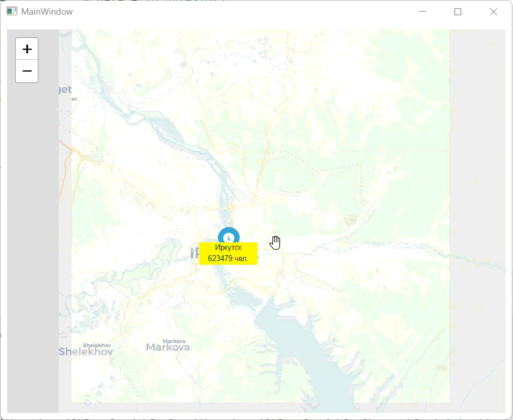513x420 pixels.
Task: Click the small Markova label above bold one
Action: tap(174, 341)
